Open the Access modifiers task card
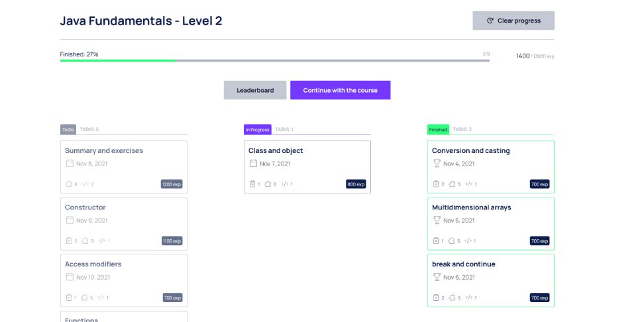 (124, 280)
